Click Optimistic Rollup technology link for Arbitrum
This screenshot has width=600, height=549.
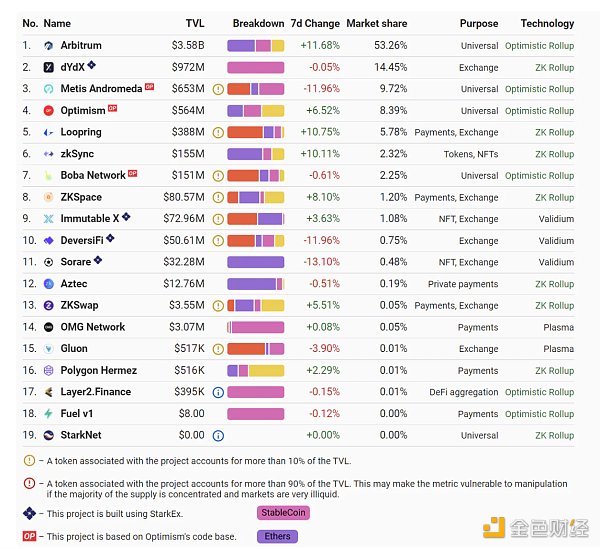pyautogui.click(x=540, y=46)
